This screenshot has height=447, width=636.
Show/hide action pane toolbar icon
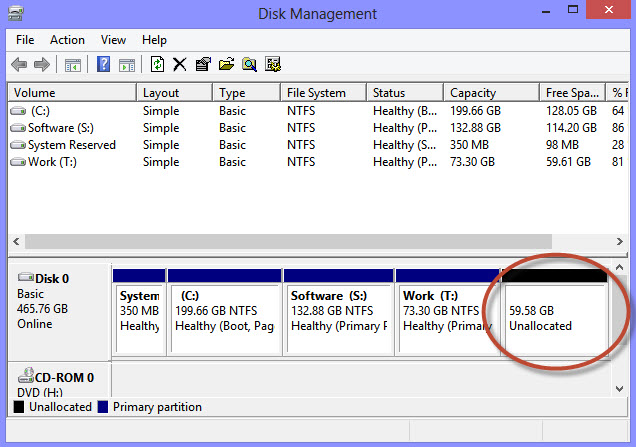click(x=127, y=64)
